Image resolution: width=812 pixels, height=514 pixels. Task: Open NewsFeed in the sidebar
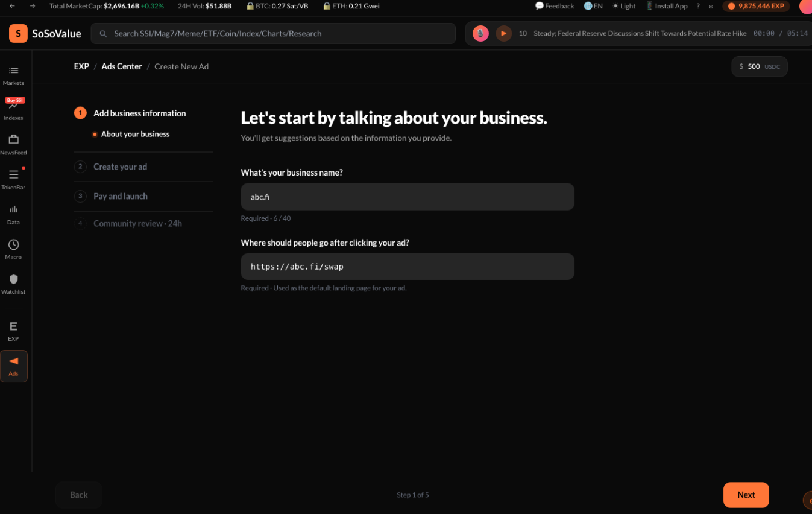(x=13, y=145)
